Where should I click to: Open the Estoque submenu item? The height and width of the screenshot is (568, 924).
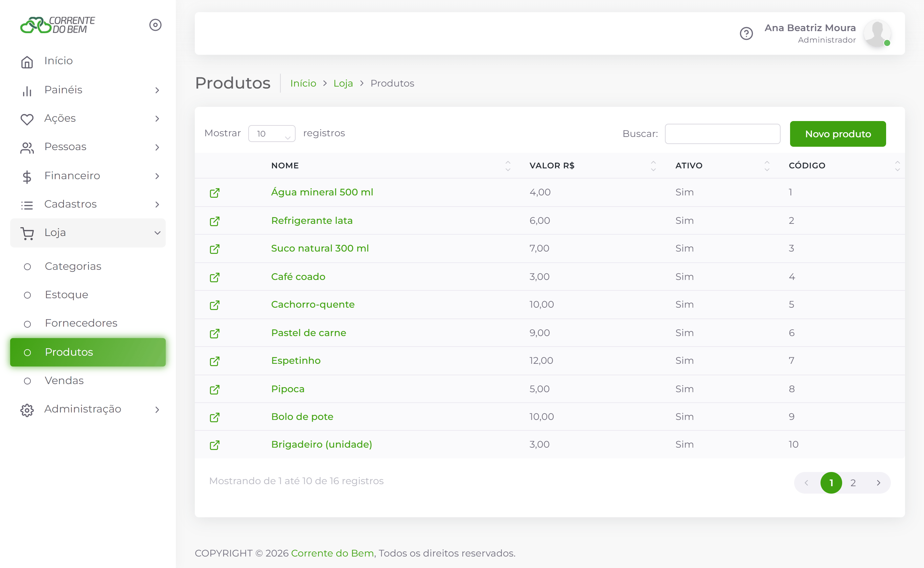tap(67, 294)
